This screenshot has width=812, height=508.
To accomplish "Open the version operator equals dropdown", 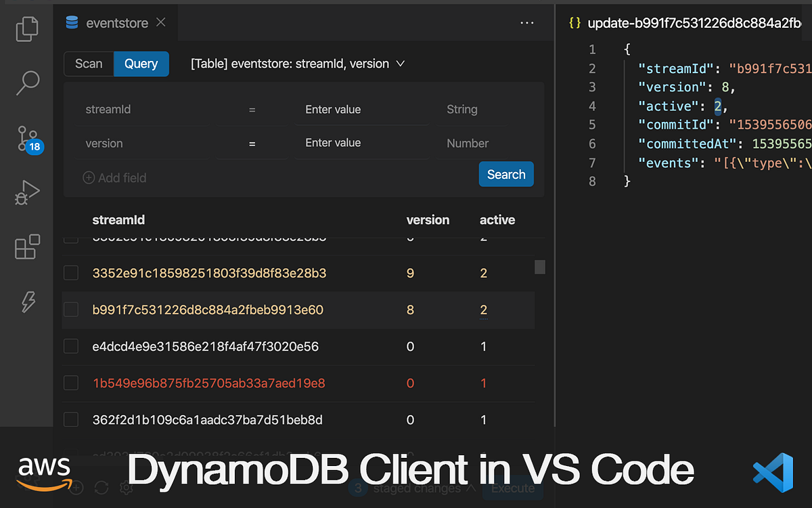I will tap(252, 144).
